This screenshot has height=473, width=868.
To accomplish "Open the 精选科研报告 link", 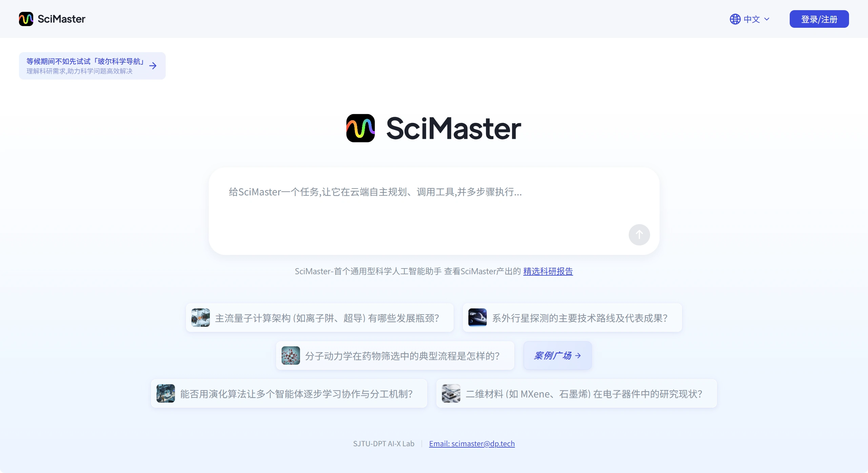I will click(548, 271).
